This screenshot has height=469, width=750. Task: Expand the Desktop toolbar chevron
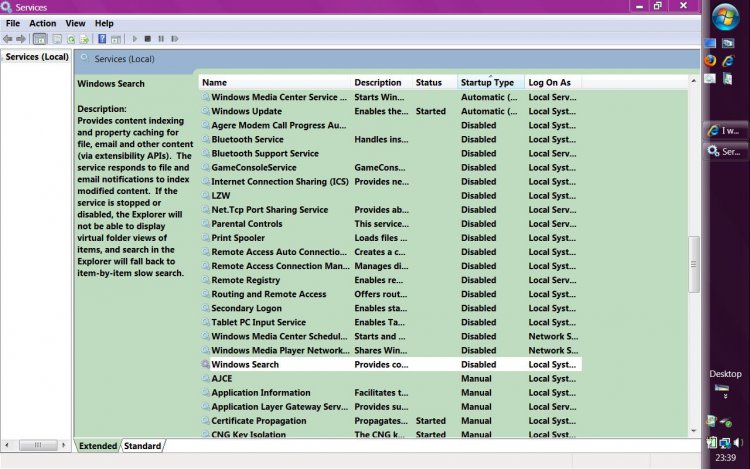725,397
